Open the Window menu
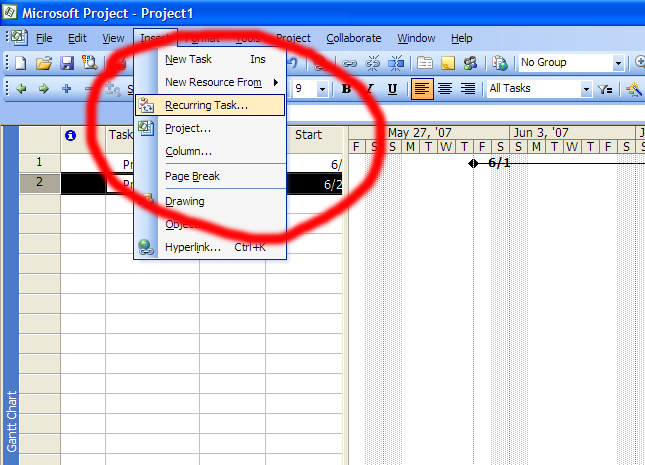Screen dimensions: 645x465 click(416, 38)
